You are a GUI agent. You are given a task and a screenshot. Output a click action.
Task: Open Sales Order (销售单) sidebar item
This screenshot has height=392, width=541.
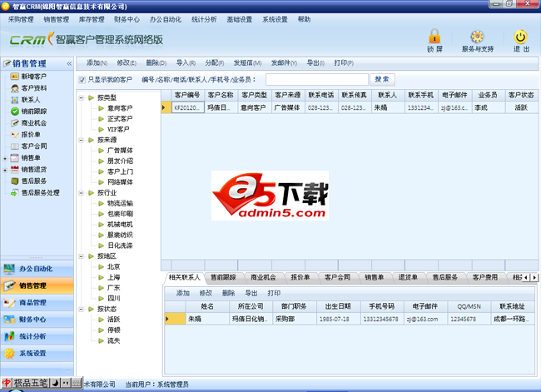(x=30, y=157)
